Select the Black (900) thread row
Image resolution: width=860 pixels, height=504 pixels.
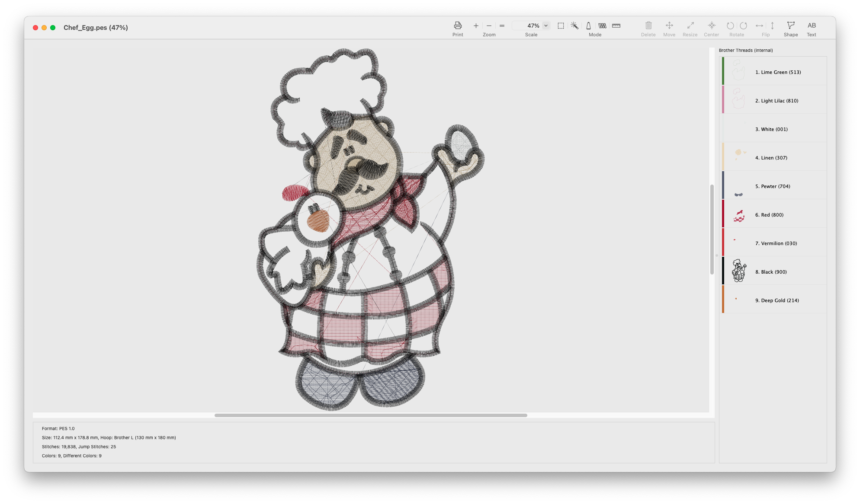click(x=774, y=271)
